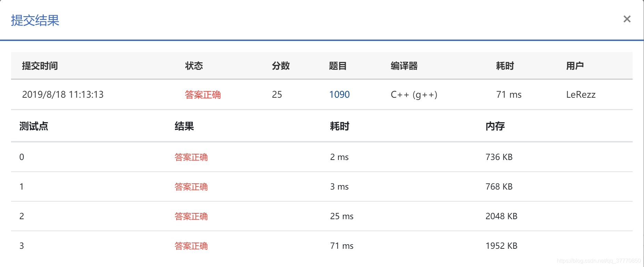The width and height of the screenshot is (644, 267).
Task: Click total time 71 ms in the submission row
Action: pos(509,94)
